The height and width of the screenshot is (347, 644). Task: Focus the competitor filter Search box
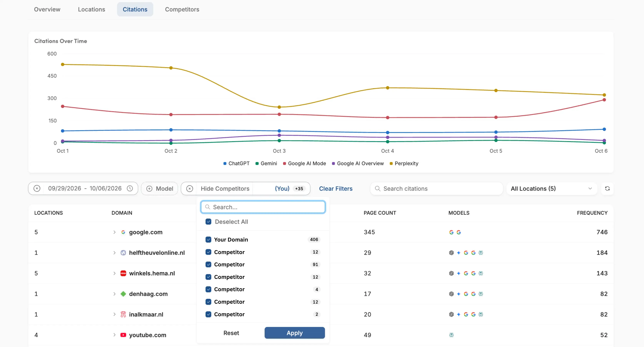[263, 207]
